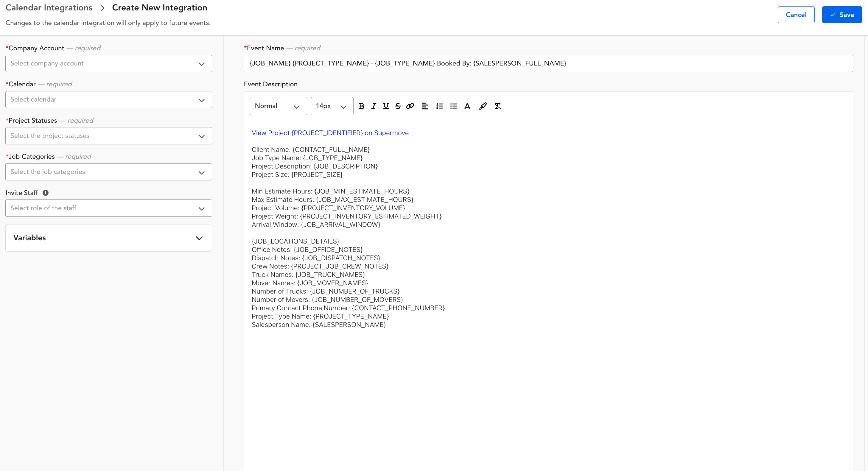Select the highlighter color tool

483,106
